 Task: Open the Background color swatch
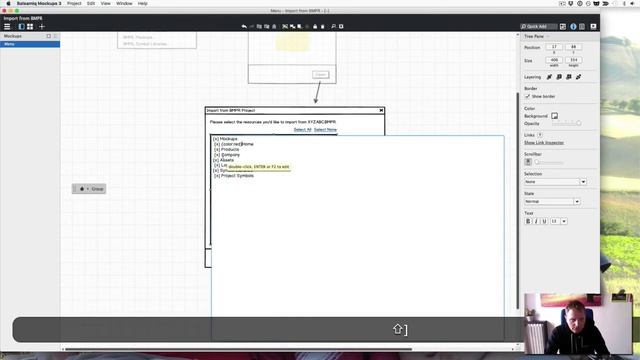[554, 116]
